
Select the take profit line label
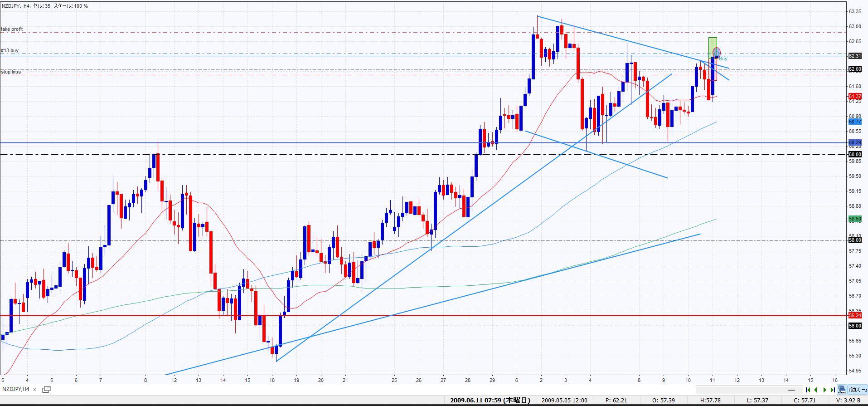pyautogui.click(x=12, y=29)
